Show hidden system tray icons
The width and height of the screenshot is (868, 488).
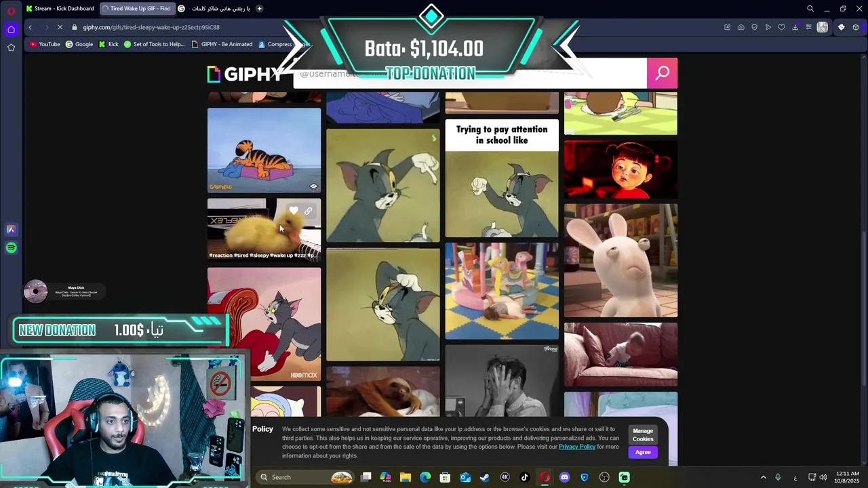(763, 477)
